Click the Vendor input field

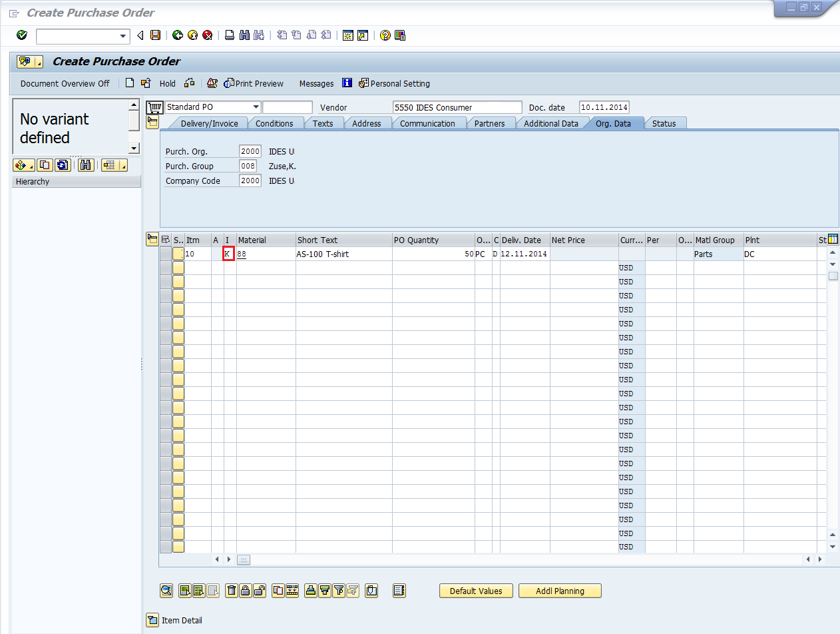[x=457, y=107]
